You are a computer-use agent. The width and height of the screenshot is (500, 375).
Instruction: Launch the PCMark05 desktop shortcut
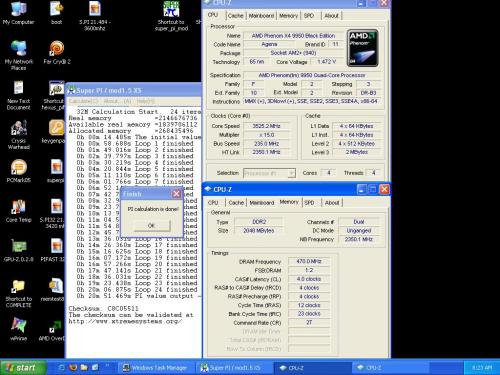[19, 171]
